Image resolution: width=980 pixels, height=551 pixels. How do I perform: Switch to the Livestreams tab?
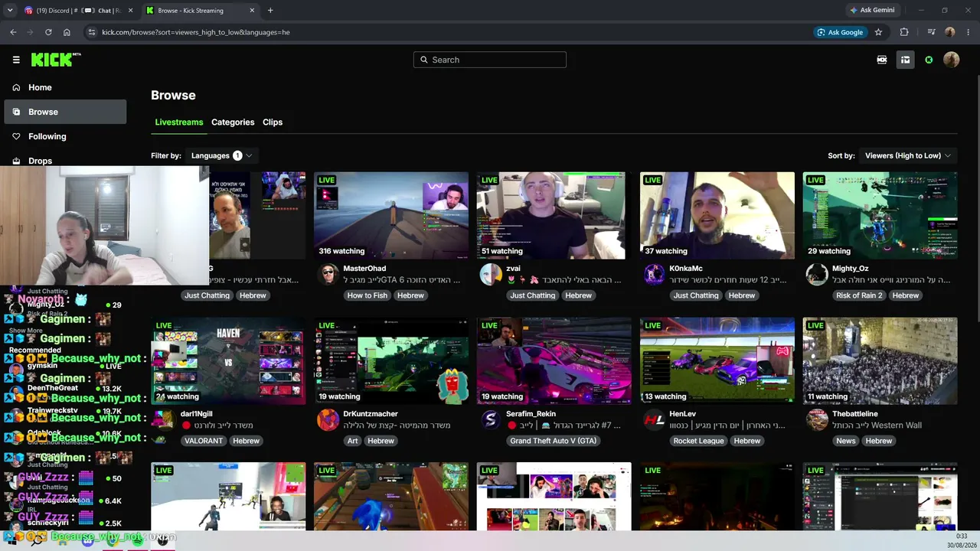pyautogui.click(x=179, y=122)
